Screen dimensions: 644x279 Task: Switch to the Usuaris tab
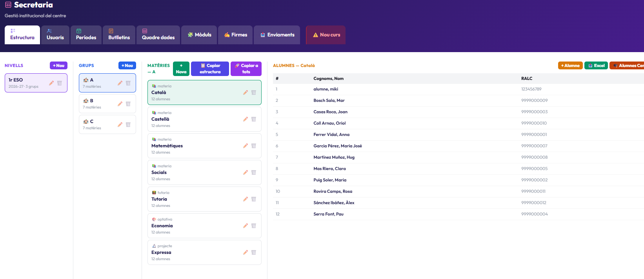(x=55, y=35)
